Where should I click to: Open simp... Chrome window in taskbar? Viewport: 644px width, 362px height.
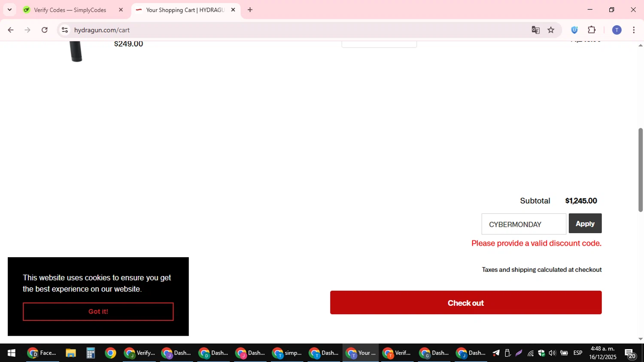(287, 353)
